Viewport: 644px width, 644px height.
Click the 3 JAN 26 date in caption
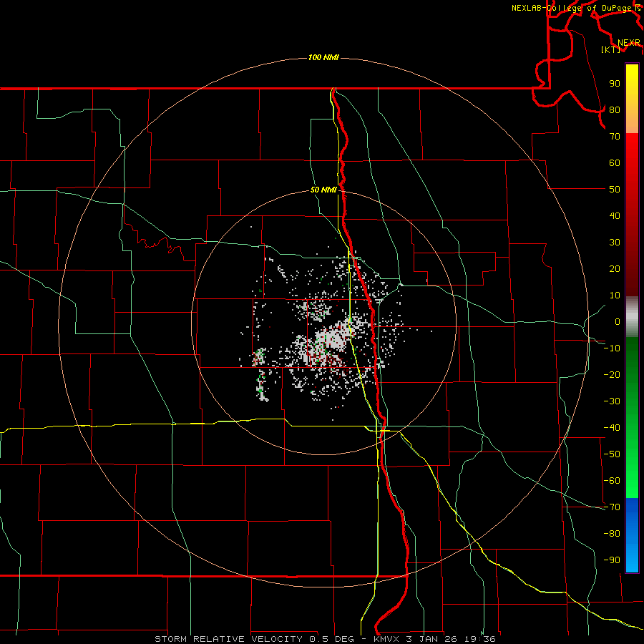pyautogui.click(x=431, y=639)
